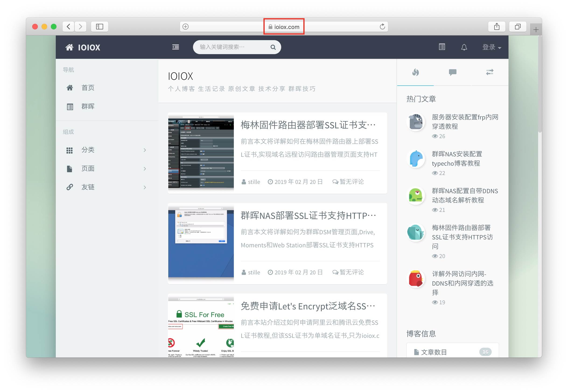Switch to the hot articles flame tab

coord(416,72)
